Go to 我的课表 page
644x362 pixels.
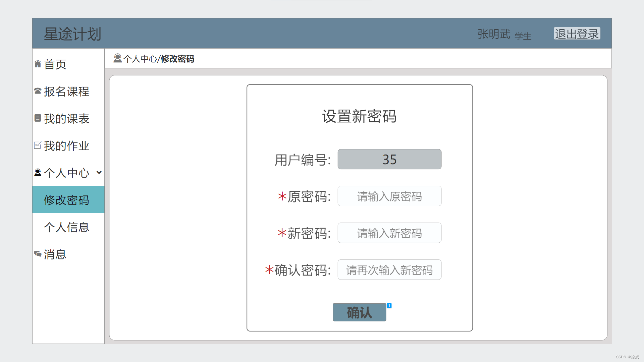(66, 118)
